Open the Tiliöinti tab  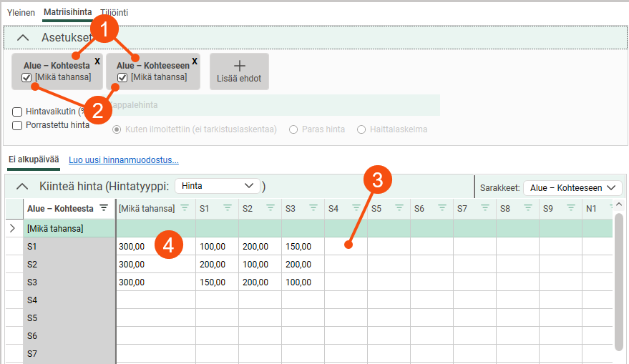pos(115,13)
